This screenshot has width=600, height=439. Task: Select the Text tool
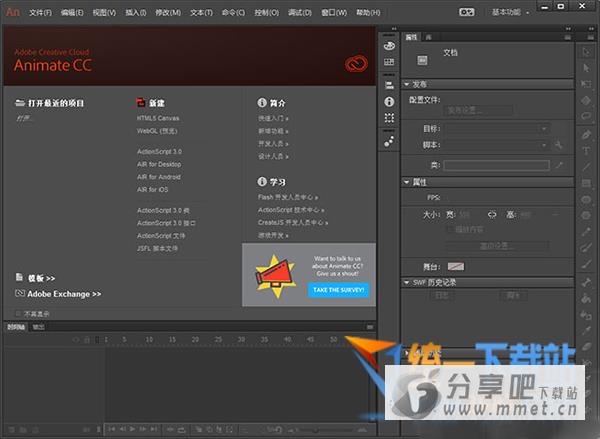coord(586,150)
